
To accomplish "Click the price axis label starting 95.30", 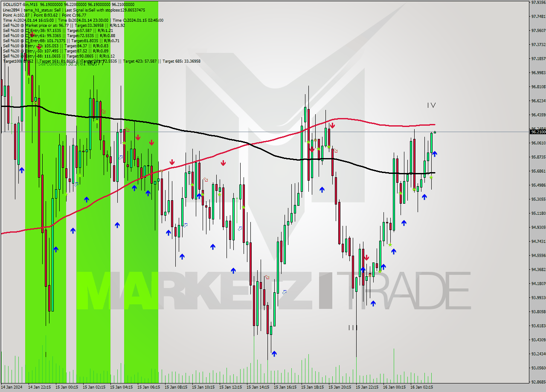I will pos(538,199).
